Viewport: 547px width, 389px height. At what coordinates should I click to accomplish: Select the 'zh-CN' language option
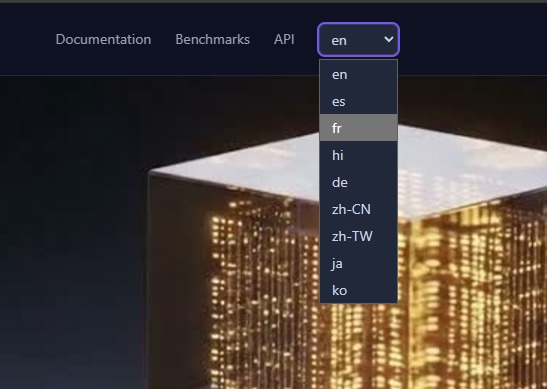pyautogui.click(x=359, y=209)
